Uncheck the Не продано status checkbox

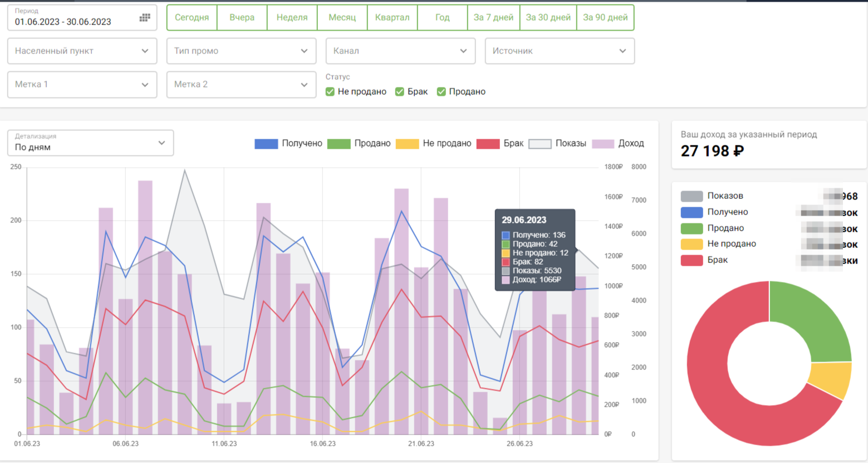[x=330, y=92]
